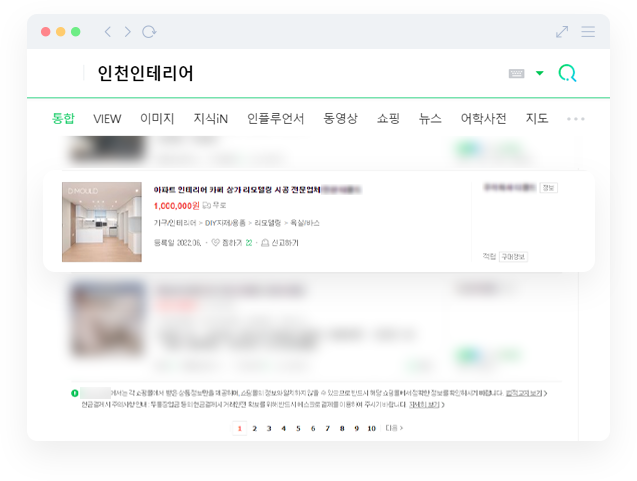Open the DIY자재/용품 category link

click(225, 223)
